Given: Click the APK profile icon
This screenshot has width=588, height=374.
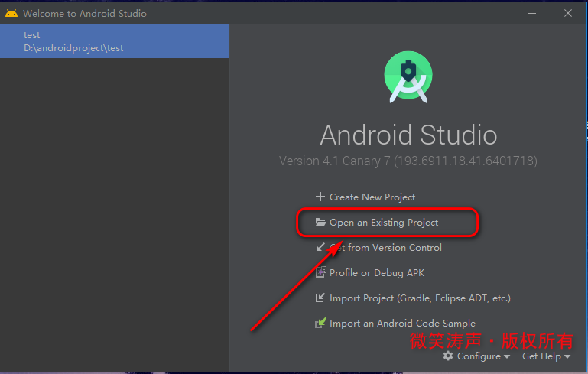Looking at the screenshot, I should point(320,272).
